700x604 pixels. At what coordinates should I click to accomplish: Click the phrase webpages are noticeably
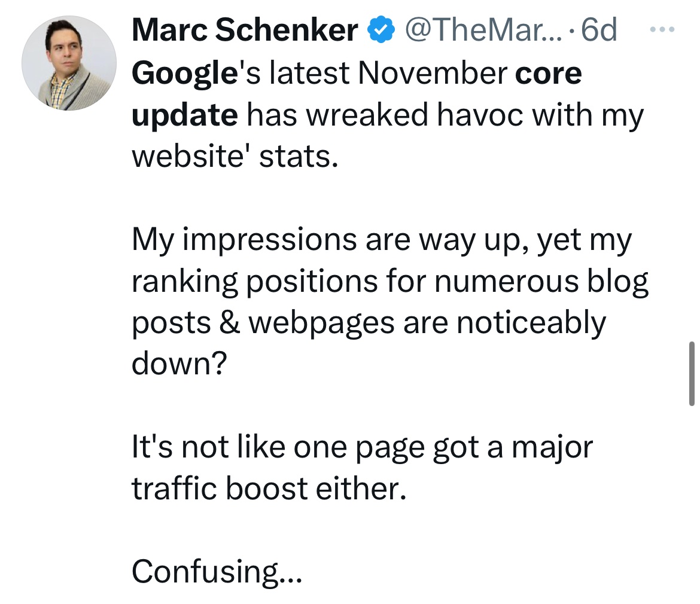(427, 323)
